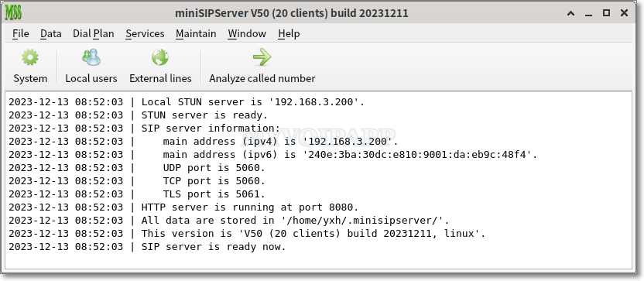Open the System settings gear icon
The image size is (644, 281).
30,57
